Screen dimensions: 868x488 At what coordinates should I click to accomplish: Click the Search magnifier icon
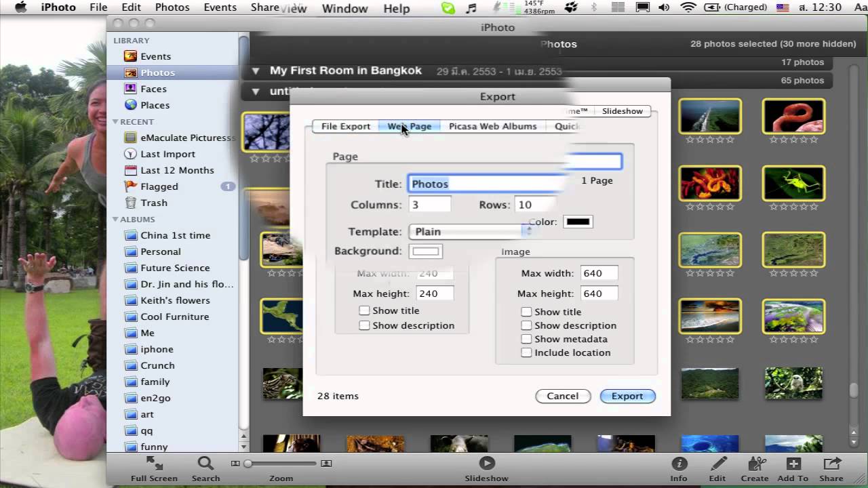[205, 464]
